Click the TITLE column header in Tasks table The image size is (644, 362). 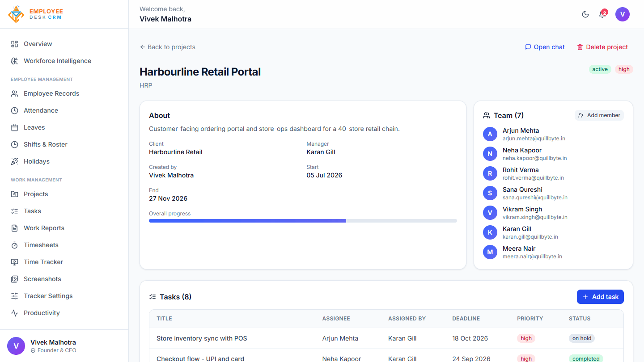(x=164, y=319)
